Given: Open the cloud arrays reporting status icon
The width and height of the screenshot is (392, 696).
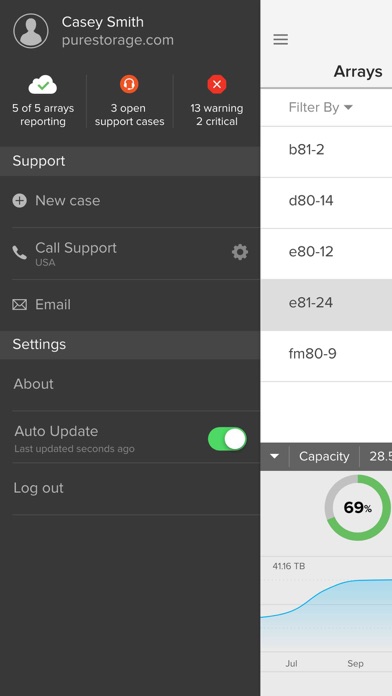Looking at the screenshot, I should coord(43,84).
